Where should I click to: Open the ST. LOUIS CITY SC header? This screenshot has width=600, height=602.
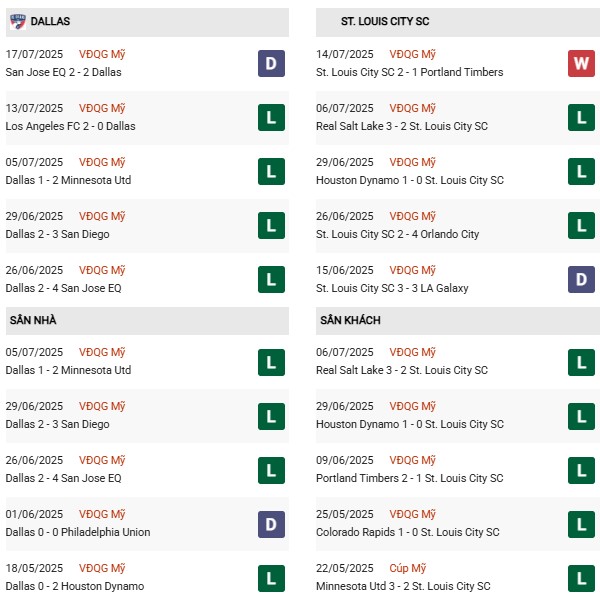[385, 21]
